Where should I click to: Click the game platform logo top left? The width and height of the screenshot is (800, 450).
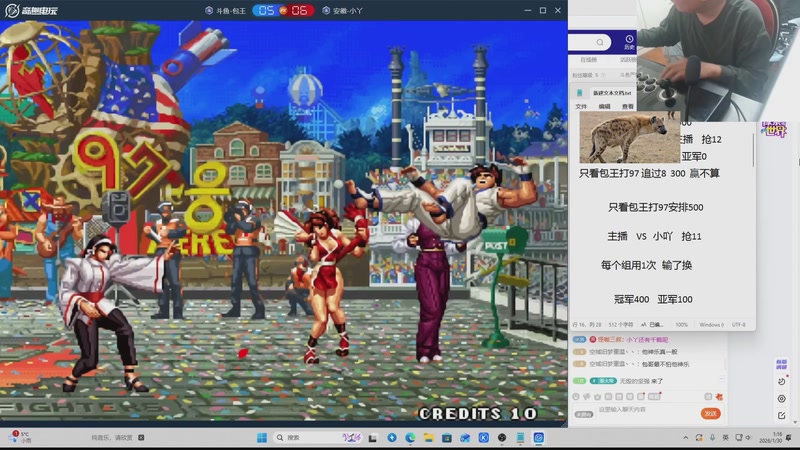click(32, 10)
